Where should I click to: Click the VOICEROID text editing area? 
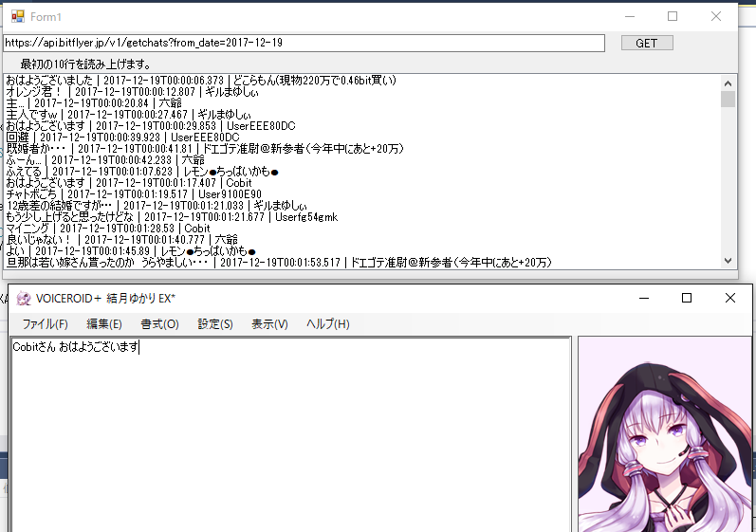[x=290, y=434]
